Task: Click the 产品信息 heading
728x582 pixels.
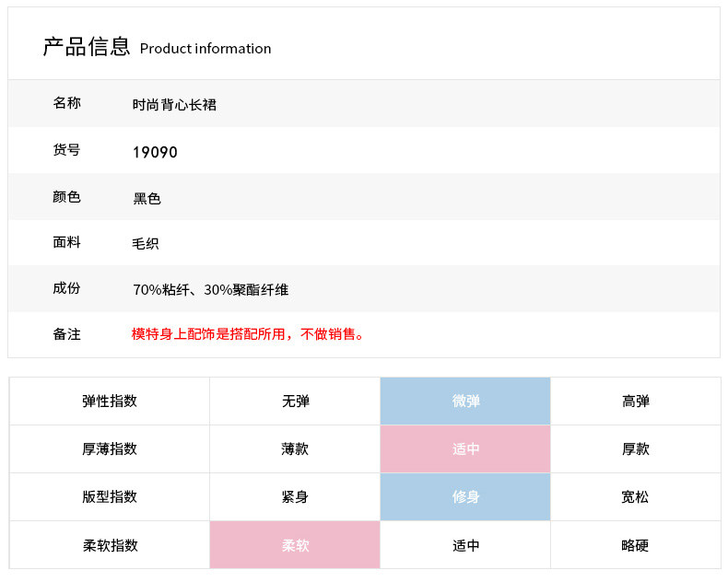Action: 87,47
